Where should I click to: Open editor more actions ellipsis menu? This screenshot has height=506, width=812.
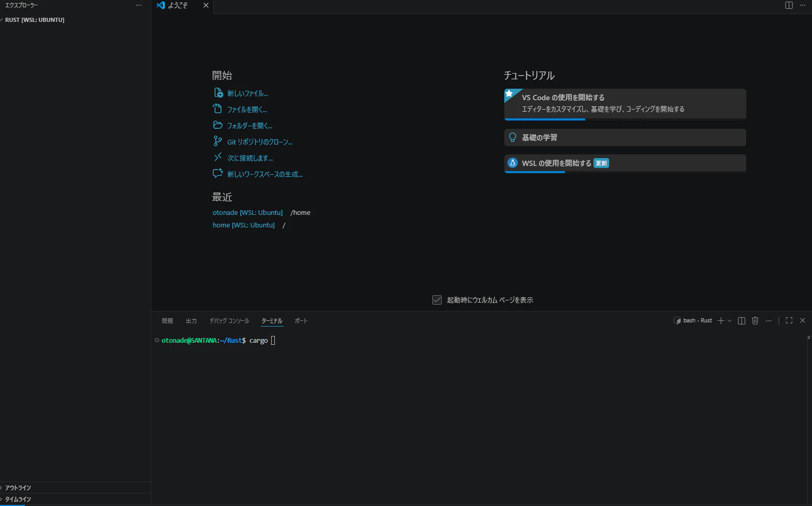click(x=803, y=5)
